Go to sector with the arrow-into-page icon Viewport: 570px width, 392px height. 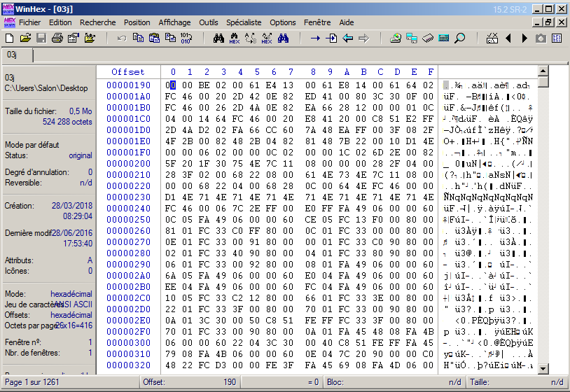(331, 38)
